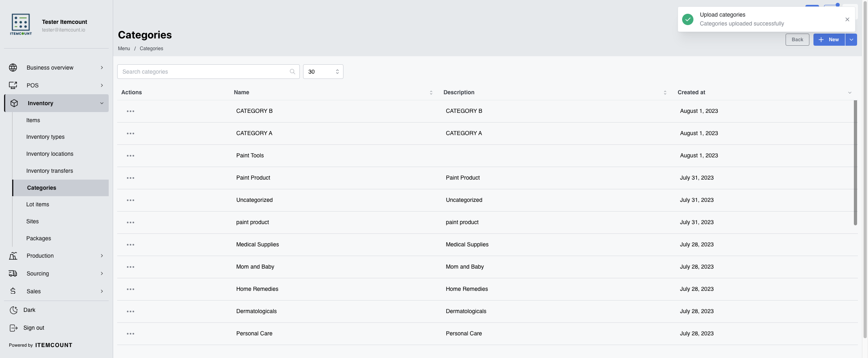Click the Sign out door icon
The height and width of the screenshot is (358, 868).
(x=14, y=328)
